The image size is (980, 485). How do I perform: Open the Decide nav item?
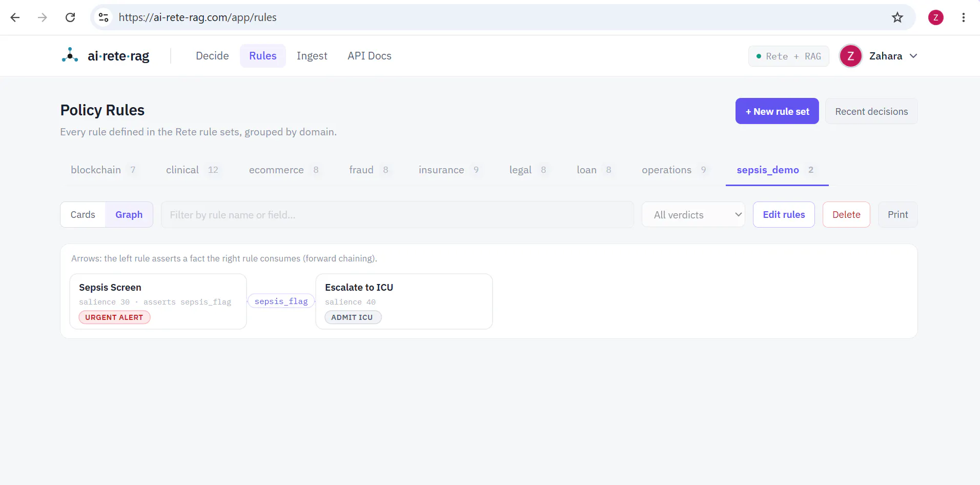pyautogui.click(x=212, y=56)
